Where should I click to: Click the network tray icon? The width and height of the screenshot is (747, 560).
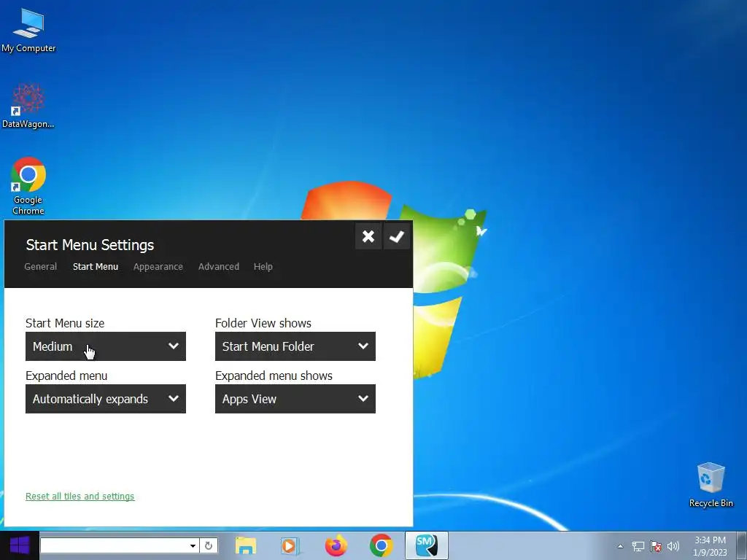(x=638, y=546)
